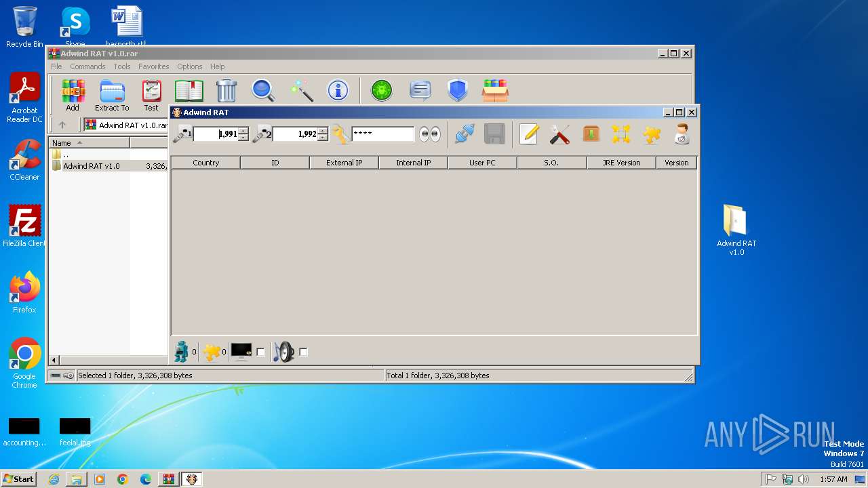Click the speaker sound icon at bottom
Viewport: 868px width, 488px height.
285,352
